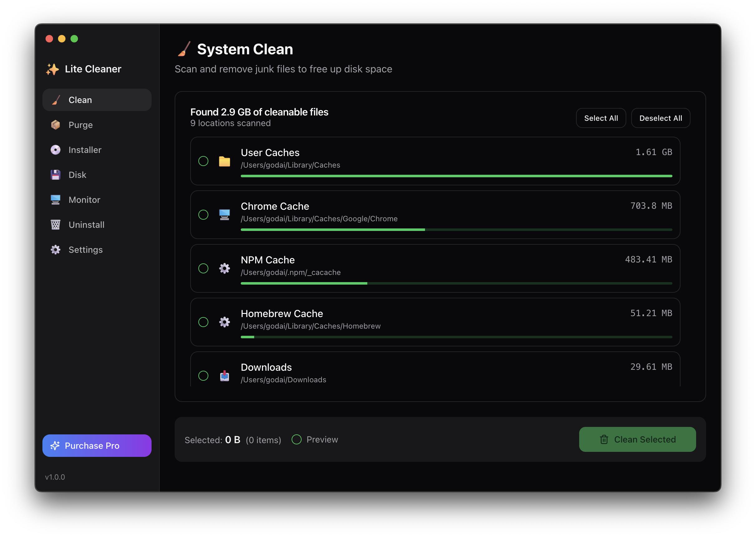Click the Deselect All button
Image resolution: width=756 pixels, height=538 pixels.
pyautogui.click(x=660, y=118)
